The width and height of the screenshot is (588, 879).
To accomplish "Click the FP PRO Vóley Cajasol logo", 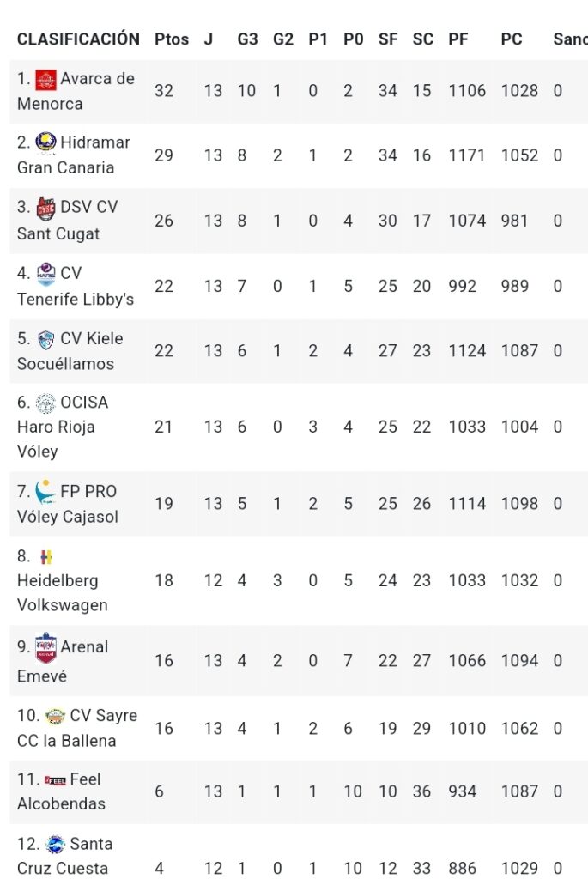I will pyautogui.click(x=45, y=492).
